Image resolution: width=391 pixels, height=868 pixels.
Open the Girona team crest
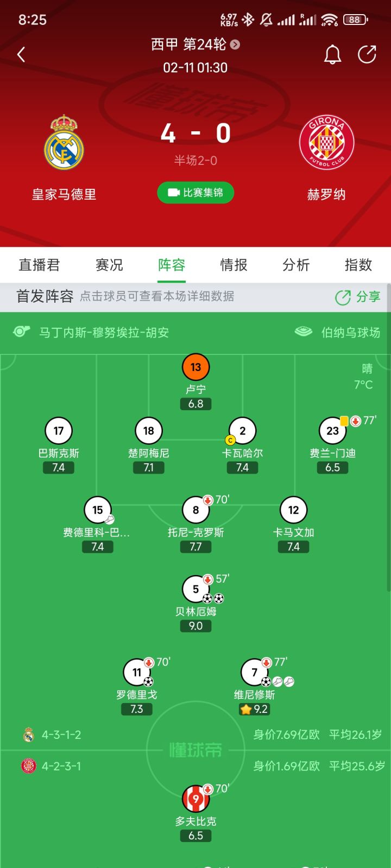point(326,142)
